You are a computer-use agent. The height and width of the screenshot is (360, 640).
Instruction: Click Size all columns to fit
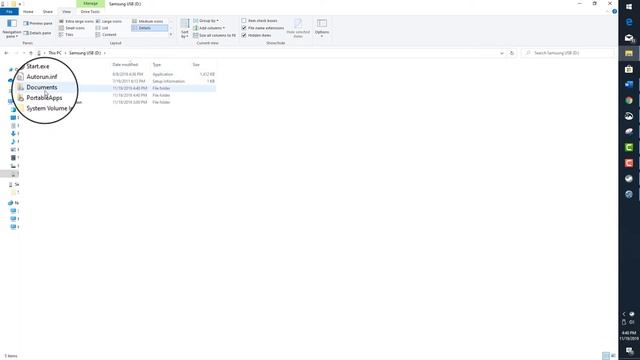point(214,35)
